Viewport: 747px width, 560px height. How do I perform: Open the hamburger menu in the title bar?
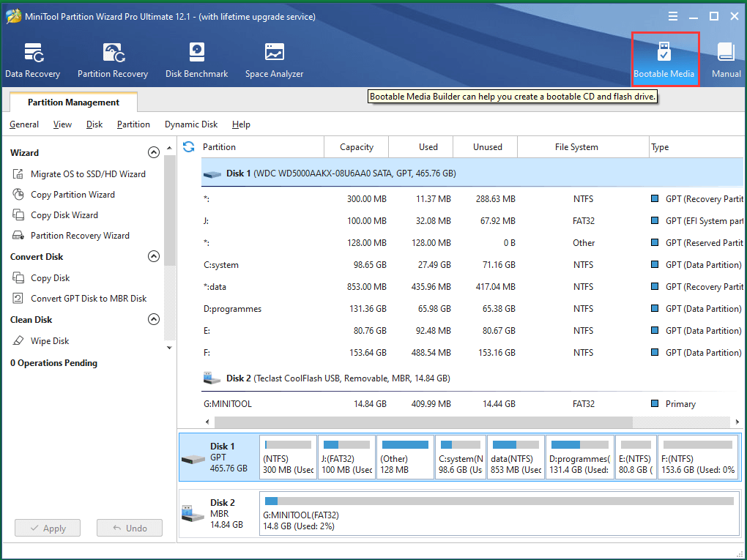pos(673,17)
